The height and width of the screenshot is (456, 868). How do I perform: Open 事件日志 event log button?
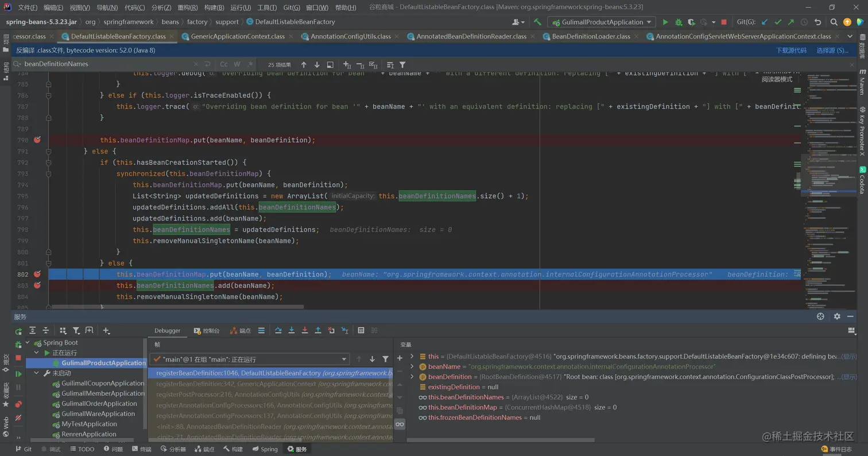[836, 449]
